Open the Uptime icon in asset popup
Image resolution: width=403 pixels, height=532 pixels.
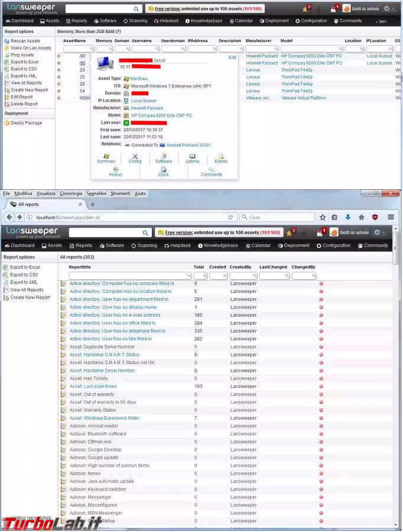(x=192, y=158)
